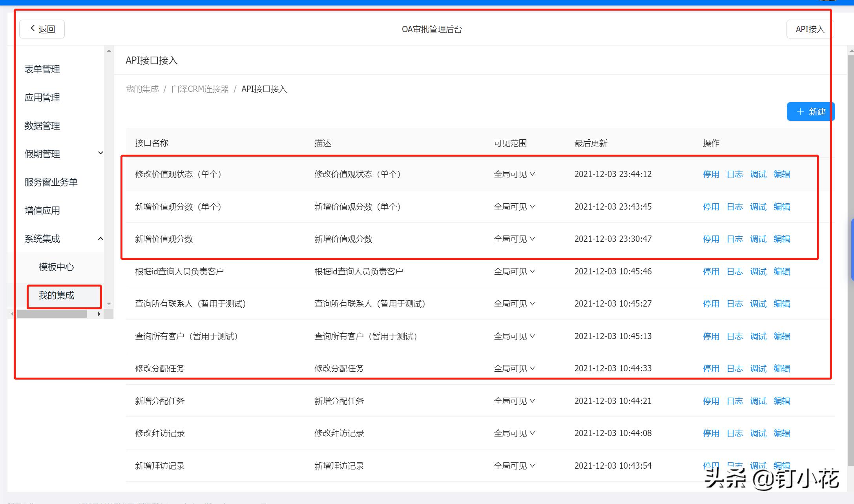
Task: Open the API接入 button at top right
Action: 808,29
